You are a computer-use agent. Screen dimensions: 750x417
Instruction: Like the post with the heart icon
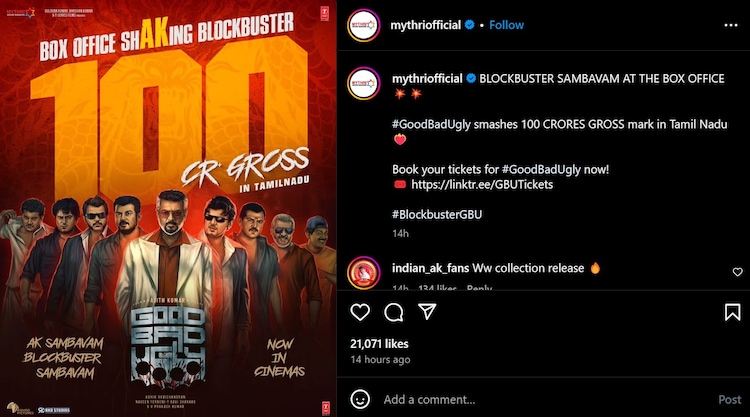pyautogui.click(x=360, y=312)
